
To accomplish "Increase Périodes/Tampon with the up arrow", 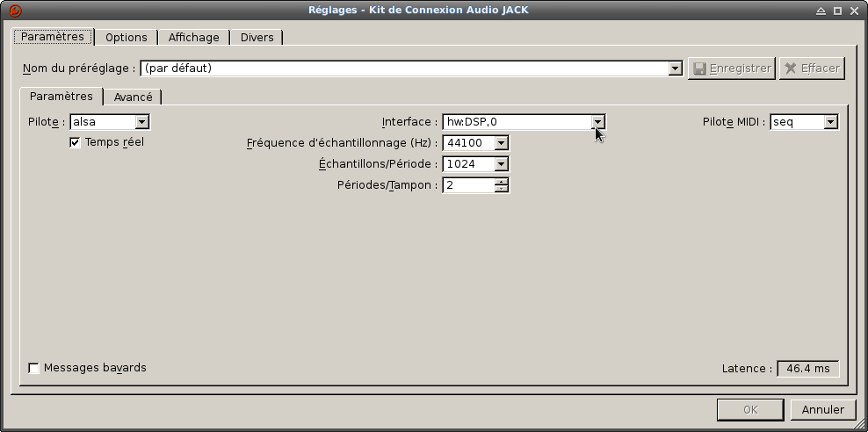I will 501,182.
